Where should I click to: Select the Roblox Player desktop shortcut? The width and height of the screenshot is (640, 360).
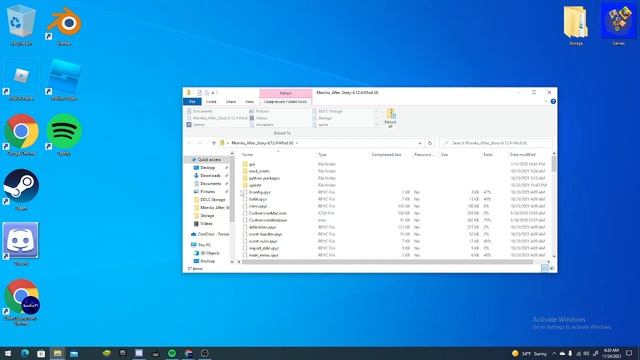[21, 80]
